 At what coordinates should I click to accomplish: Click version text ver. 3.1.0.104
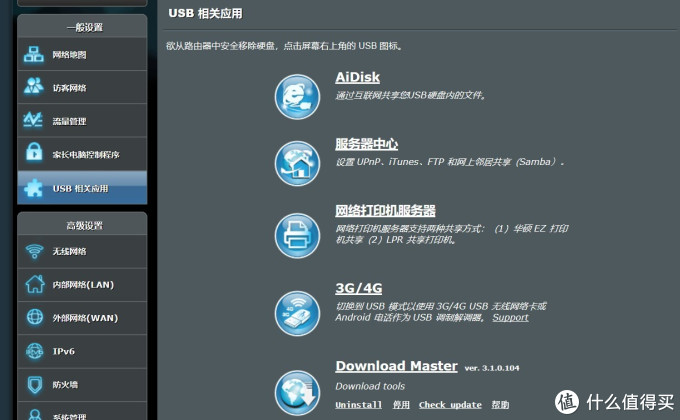point(492,368)
